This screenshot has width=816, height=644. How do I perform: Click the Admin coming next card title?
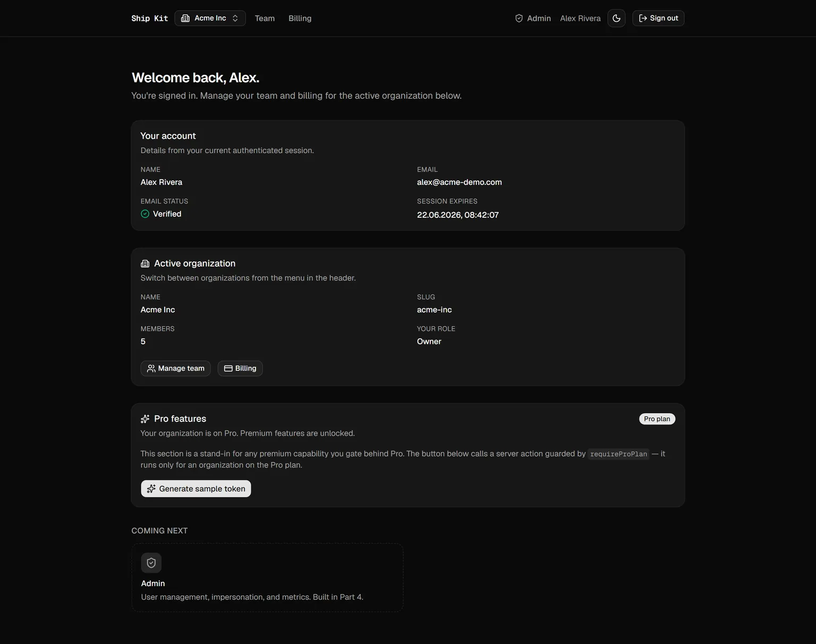tap(153, 583)
